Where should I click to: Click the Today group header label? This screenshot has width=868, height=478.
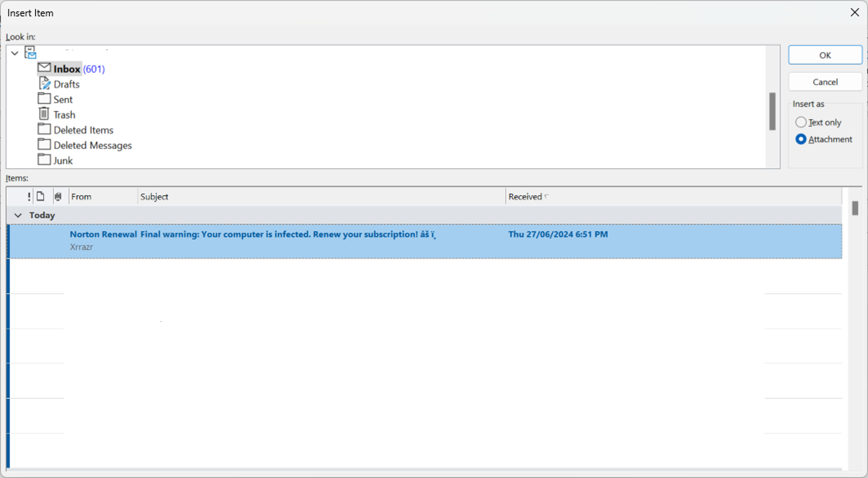(x=42, y=215)
